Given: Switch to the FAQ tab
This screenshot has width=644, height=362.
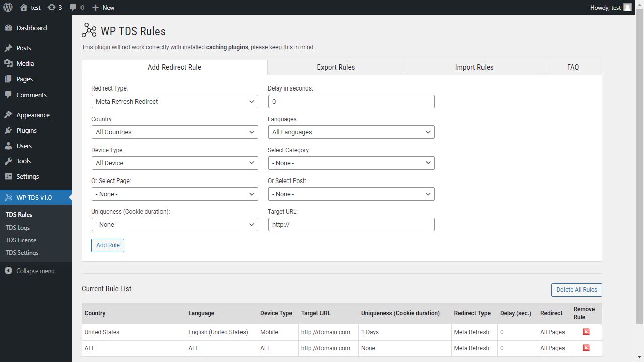Looking at the screenshot, I should (x=573, y=67).
